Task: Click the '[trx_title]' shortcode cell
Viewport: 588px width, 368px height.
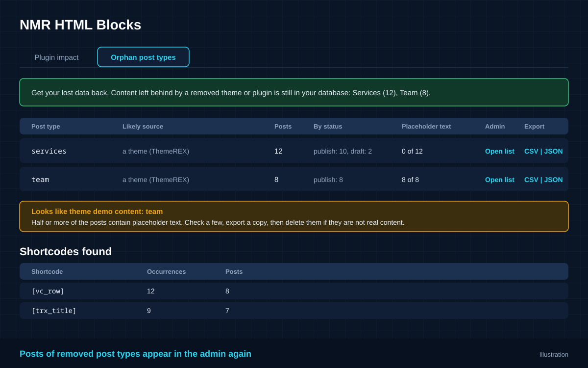Action: tap(54, 311)
